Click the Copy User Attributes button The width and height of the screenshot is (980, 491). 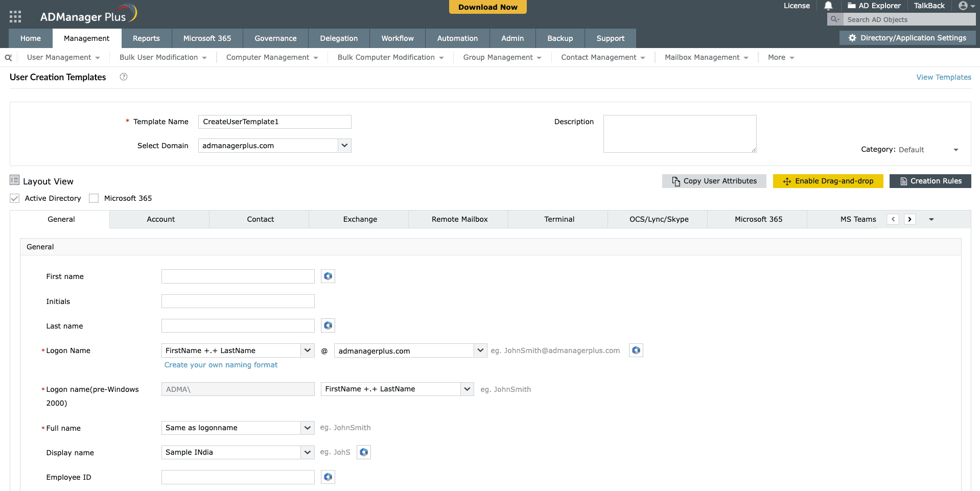[714, 181]
